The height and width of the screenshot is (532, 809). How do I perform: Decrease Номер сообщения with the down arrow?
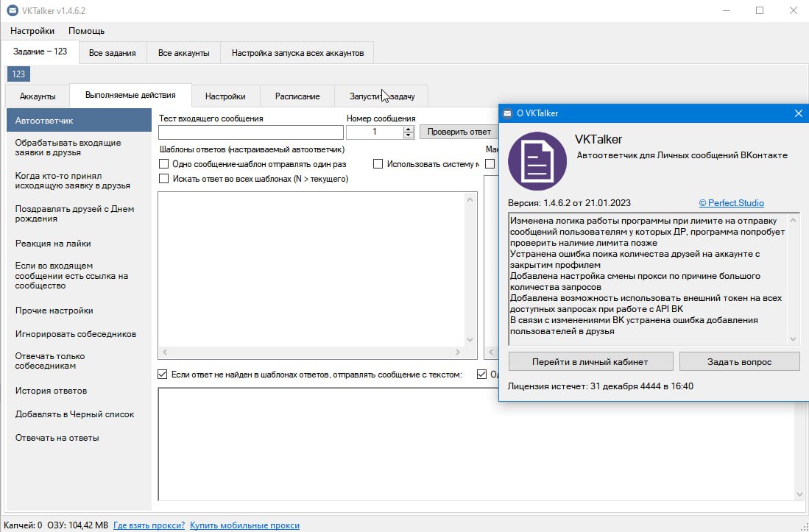409,135
